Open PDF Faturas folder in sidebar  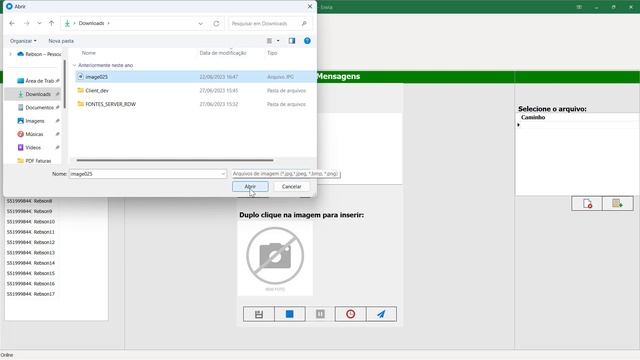(x=38, y=161)
